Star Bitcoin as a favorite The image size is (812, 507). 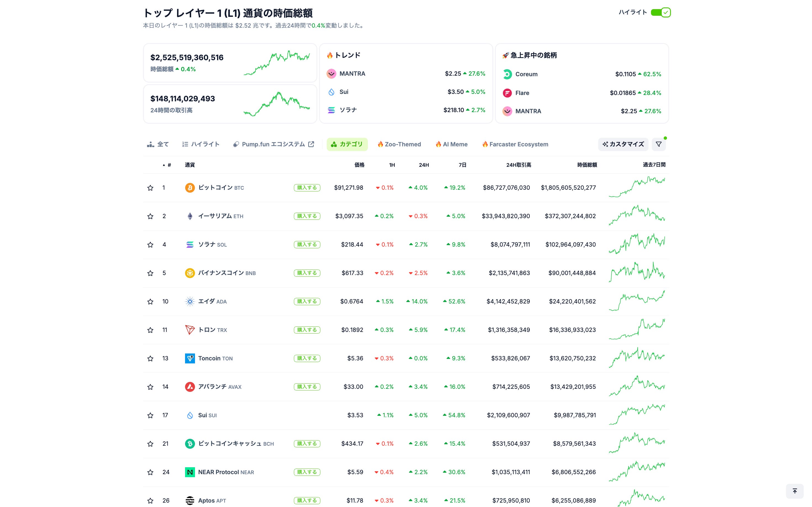[x=150, y=188]
